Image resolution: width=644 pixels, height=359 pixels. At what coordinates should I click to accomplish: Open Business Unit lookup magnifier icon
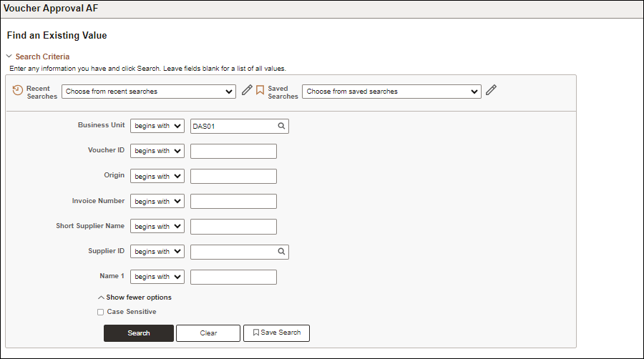pyautogui.click(x=281, y=126)
